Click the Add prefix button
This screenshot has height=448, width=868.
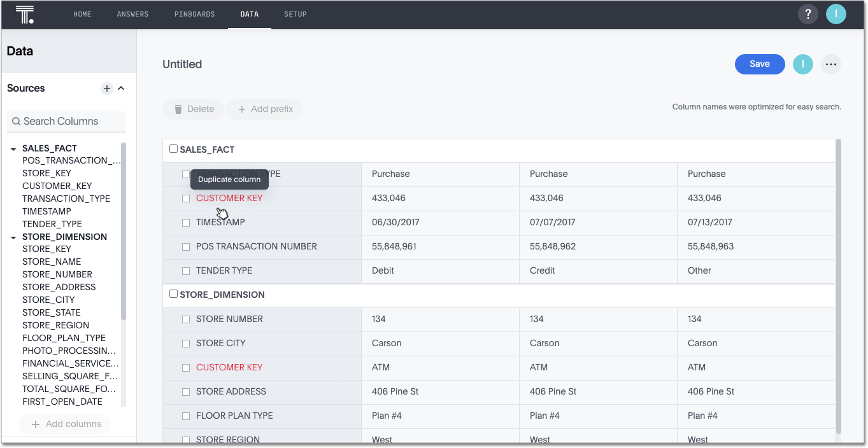pyautogui.click(x=265, y=109)
